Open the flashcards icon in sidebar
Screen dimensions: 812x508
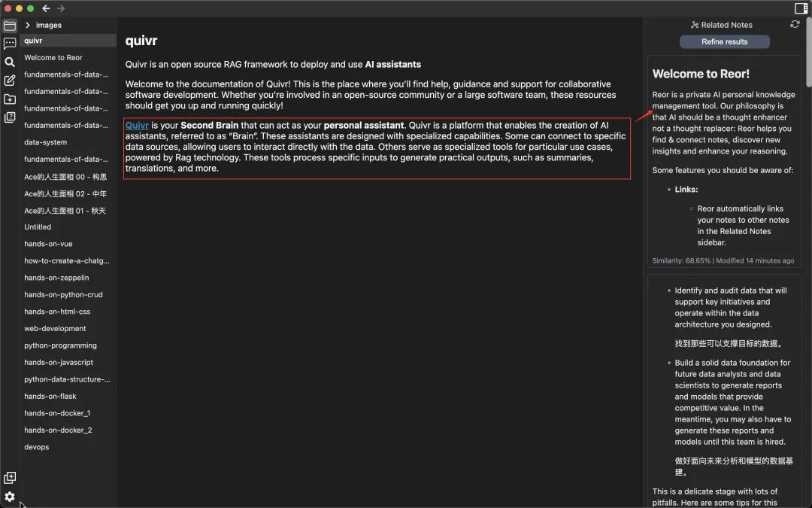pos(9,117)
